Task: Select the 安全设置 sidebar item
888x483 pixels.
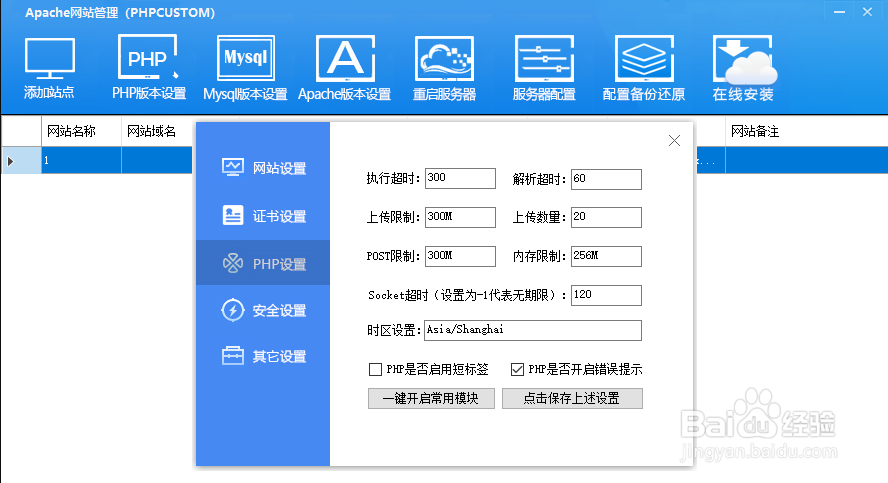Action: click(263, 310)
